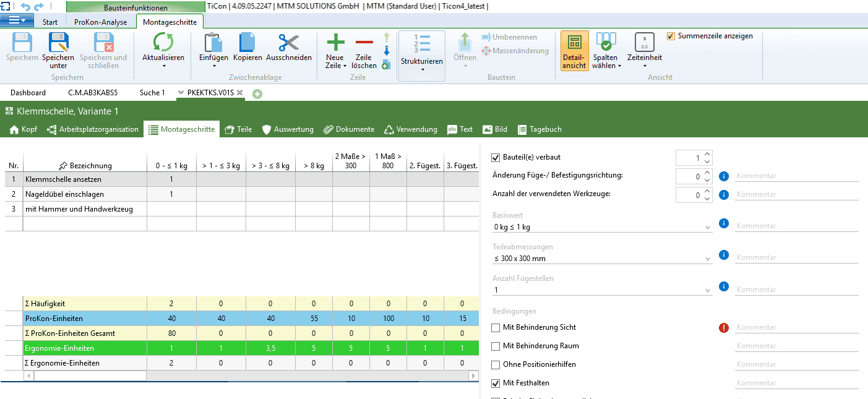Click the Speichern unter icon
The image size is (868, 399).
tap(58, 43)
